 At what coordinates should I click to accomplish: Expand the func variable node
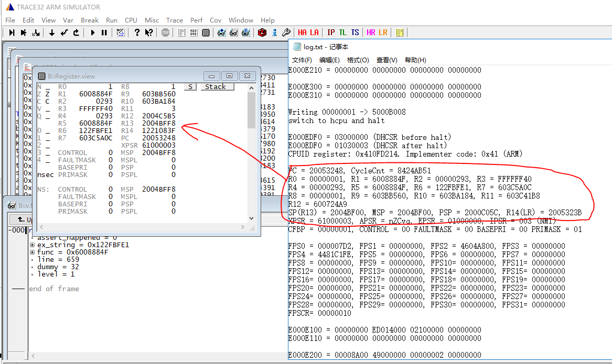[x=33, y=252]
